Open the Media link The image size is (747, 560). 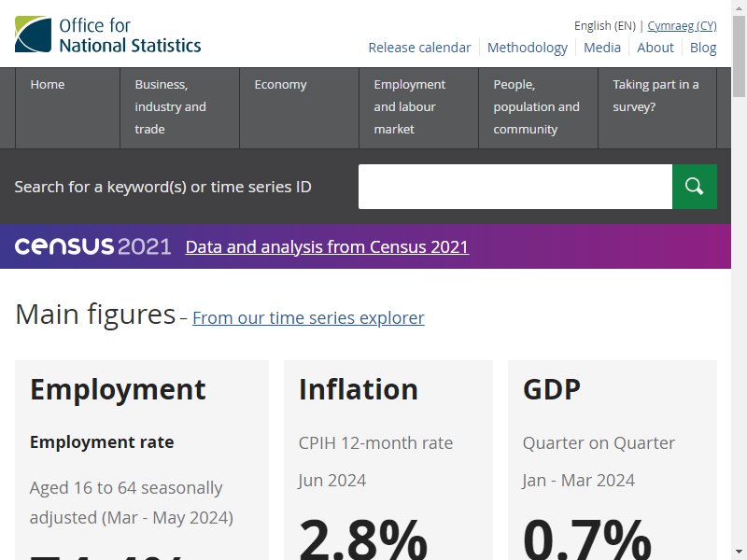pyautogui.click(x=602, y=48)
